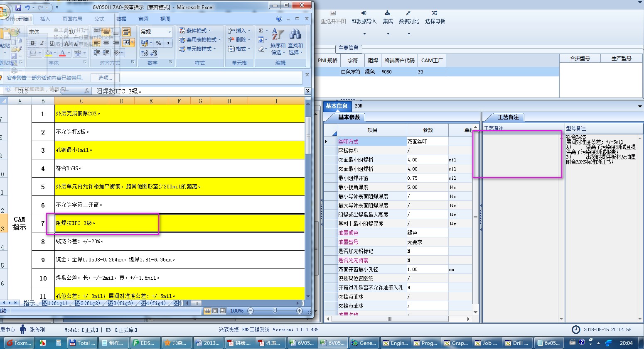The height and width of the screenshot is (349, 644).
Task: Decrease decimal places button
Action: click(x=154, y=53)
